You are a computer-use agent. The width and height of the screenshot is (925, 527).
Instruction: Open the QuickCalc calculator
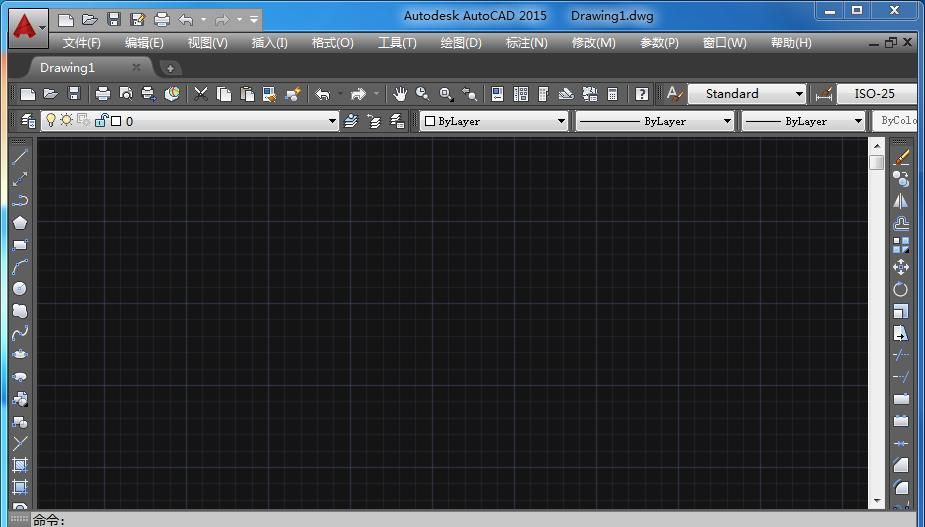[x=612, y=94]
